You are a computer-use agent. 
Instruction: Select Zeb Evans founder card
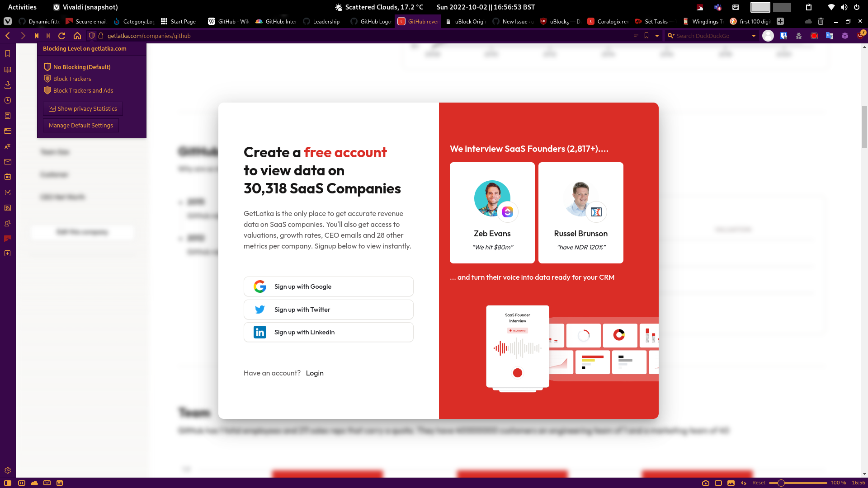point(492,213)
